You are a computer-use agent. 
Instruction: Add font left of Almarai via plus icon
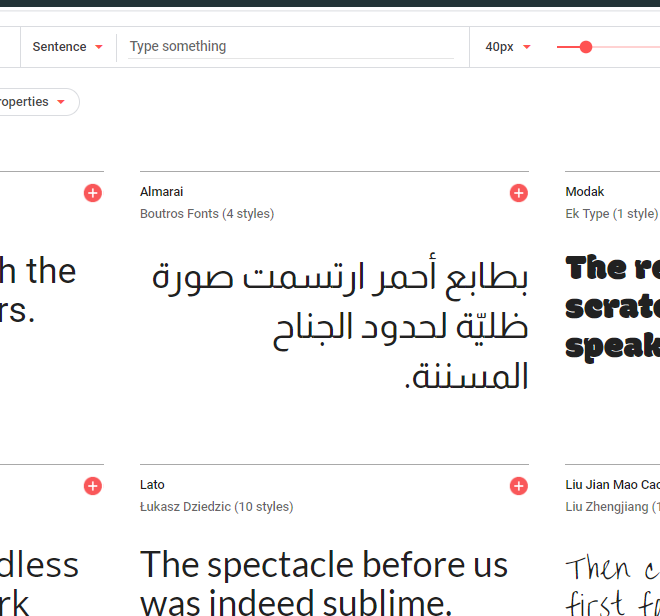tap(93, 193)
